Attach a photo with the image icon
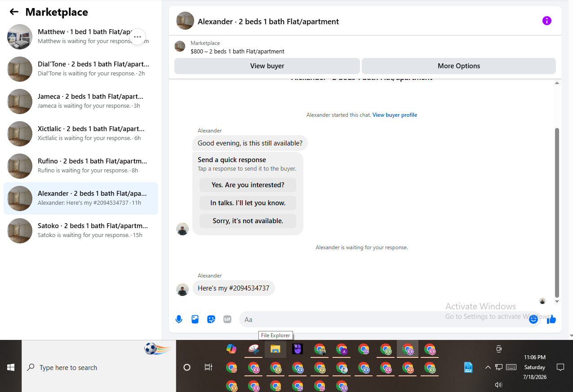Image resolution: width=573 pixels, height=392 pixels. pos(195,319)
